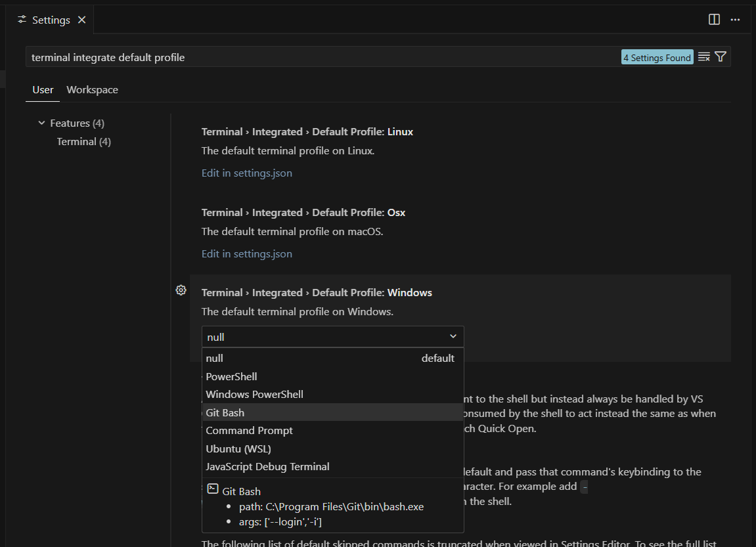Open the gear icon beside Windows profile
The width and height of the screenshot is (756, 547).
coord(181,290)
